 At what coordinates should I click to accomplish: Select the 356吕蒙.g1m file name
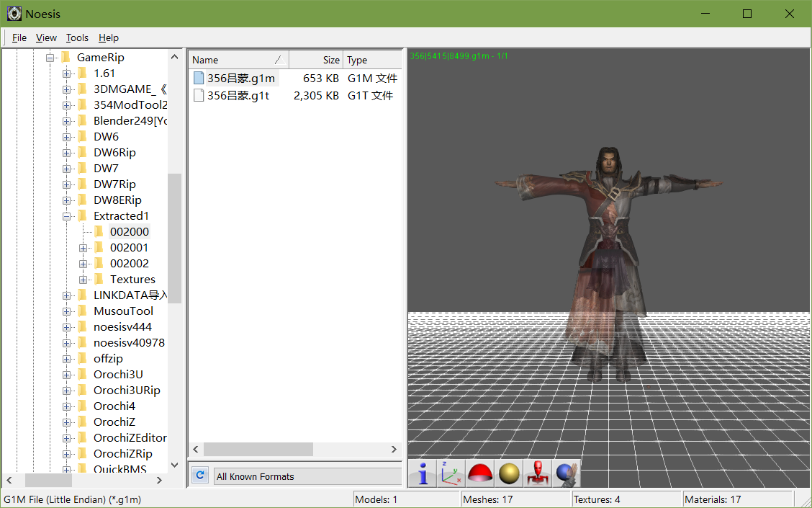point(241,79)
